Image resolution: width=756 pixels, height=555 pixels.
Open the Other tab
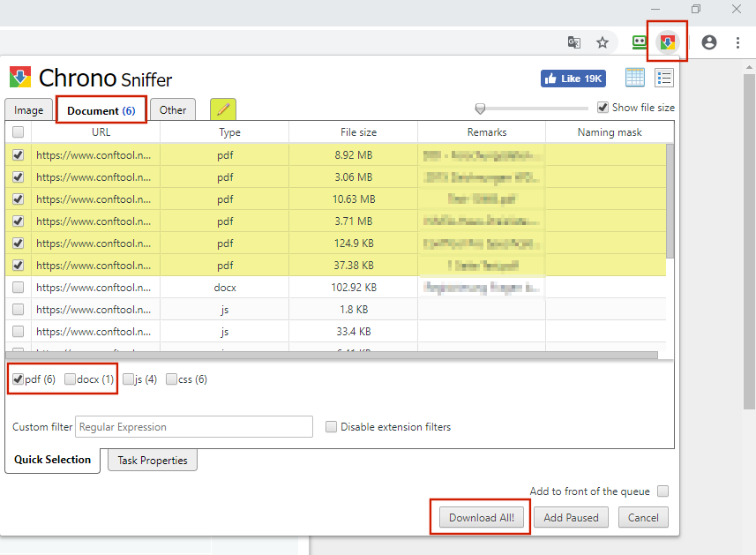coord(173,110)
